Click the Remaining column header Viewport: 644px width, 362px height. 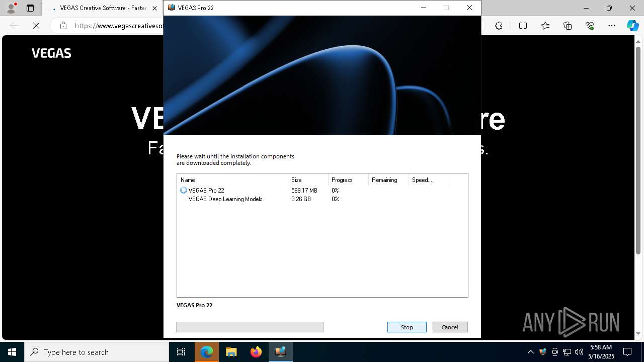[388, 180]
